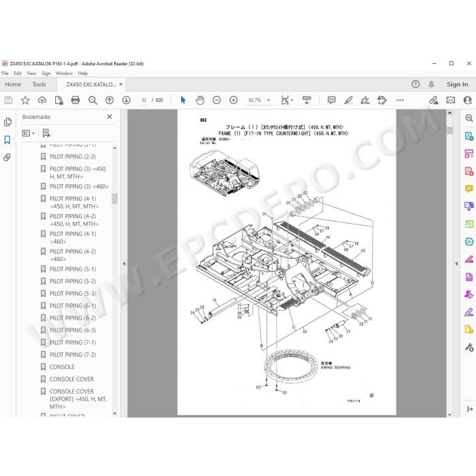Open bookmark PILOT PIPING (5-1)
Viewport: 476px width, 476px height.
click(x=73, y=269)
